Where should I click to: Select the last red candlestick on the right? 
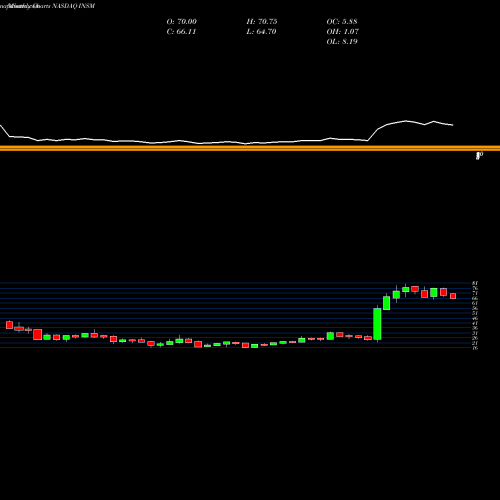(x=453, y=296)
